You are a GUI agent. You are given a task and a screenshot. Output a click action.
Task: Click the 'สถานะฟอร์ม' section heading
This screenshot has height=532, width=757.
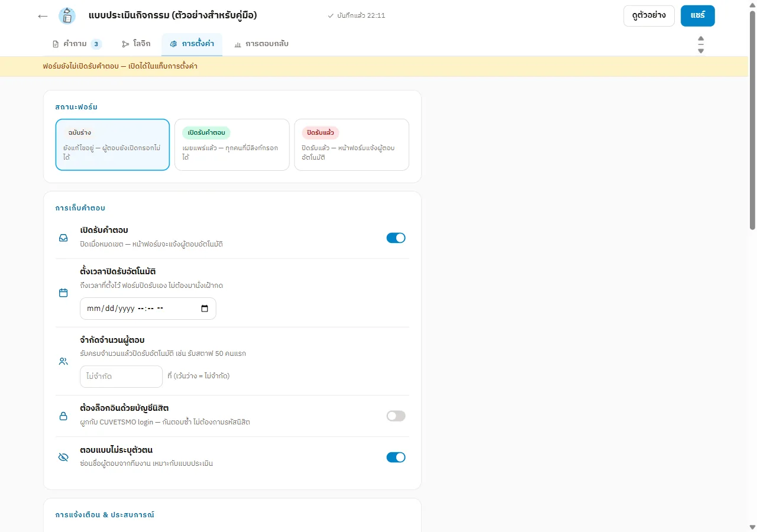[76, 107]
